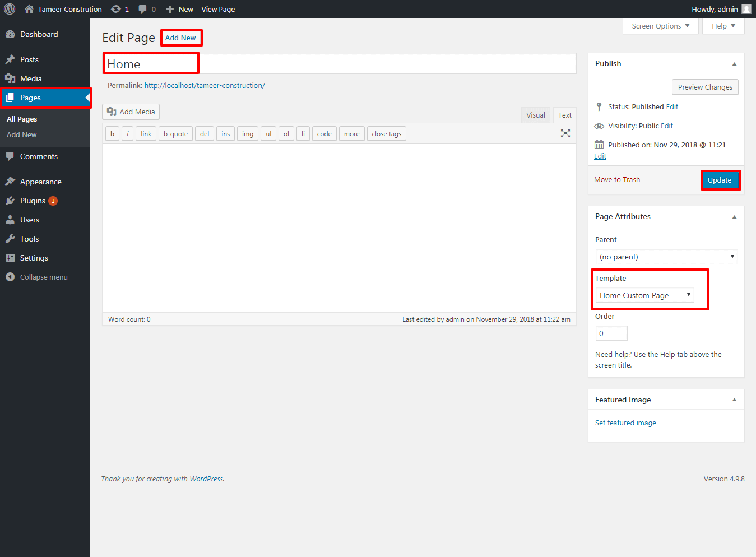Click the ins quicktag button
The height and width of the screenshot is (557, 756).
pos(225,134)
